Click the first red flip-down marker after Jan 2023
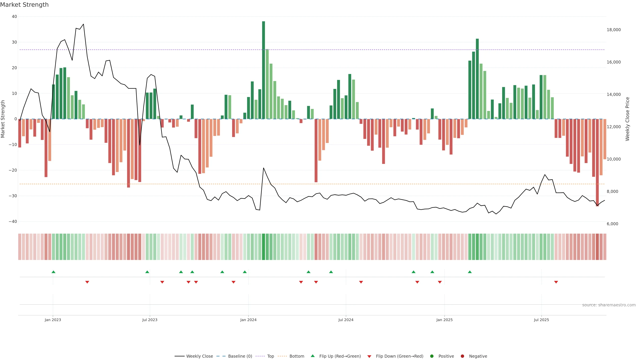 coord(87,282)
